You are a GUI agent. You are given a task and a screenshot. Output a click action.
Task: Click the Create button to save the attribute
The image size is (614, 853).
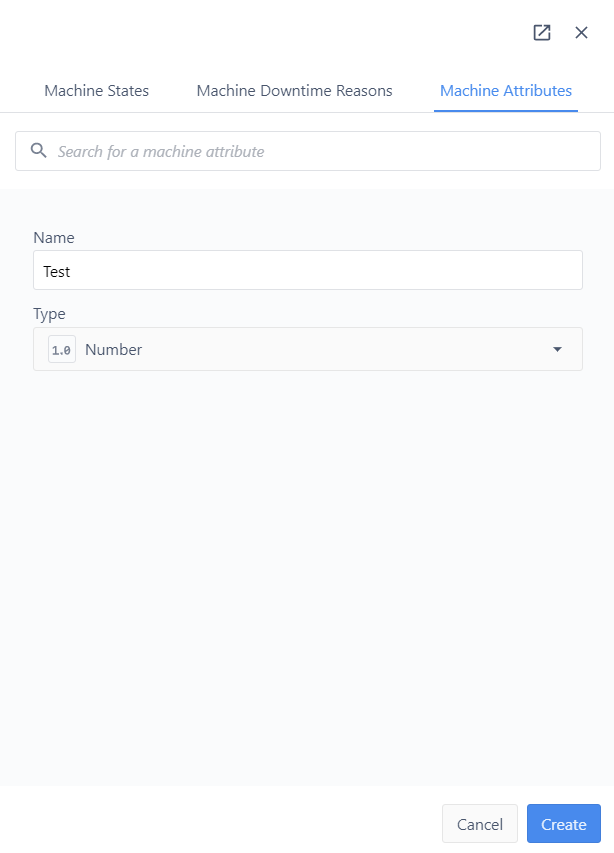coord(563,823)
